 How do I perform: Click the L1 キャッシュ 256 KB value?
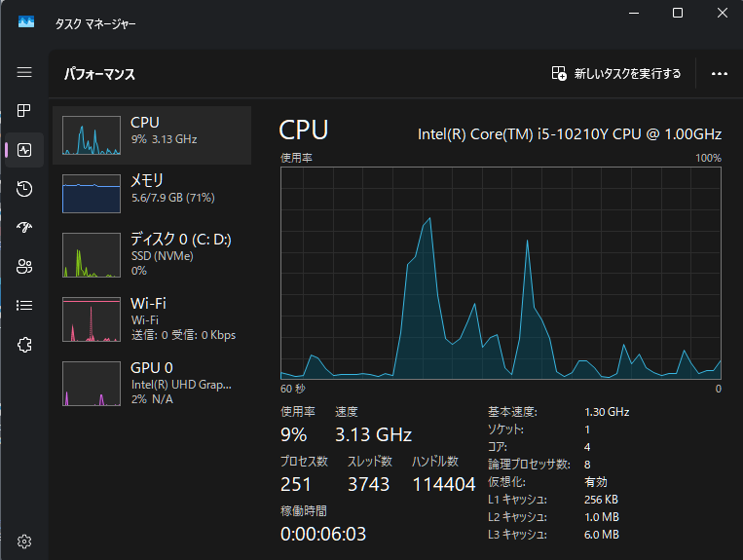click(602, 500)
